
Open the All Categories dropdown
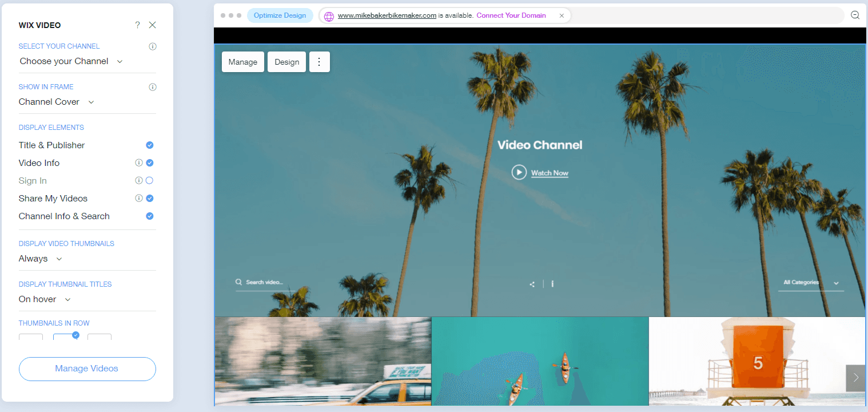(811, 283)
